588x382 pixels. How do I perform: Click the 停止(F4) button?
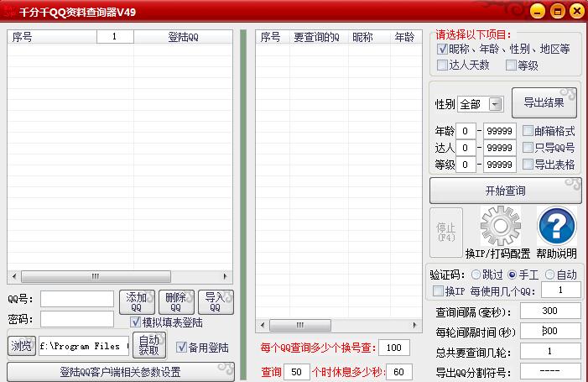click(446, 233)
